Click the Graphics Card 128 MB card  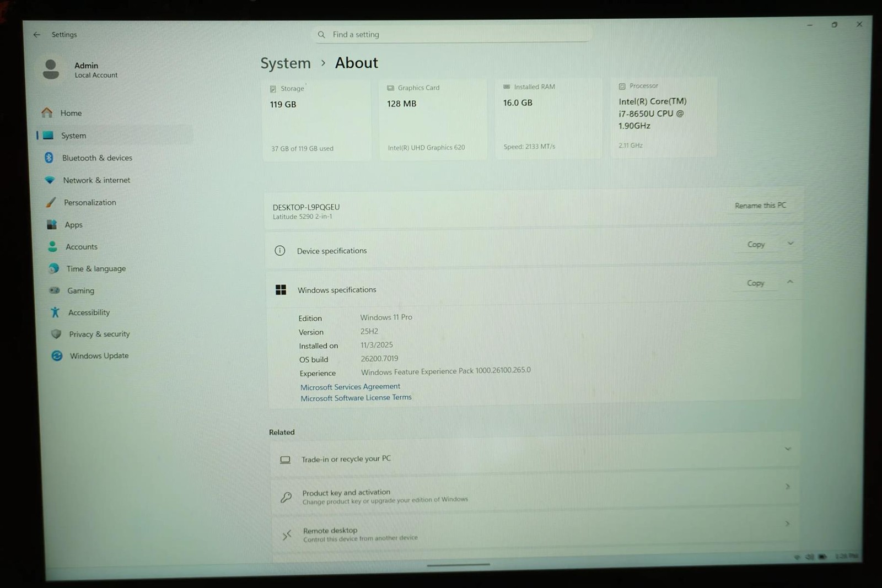click(433, 119)
